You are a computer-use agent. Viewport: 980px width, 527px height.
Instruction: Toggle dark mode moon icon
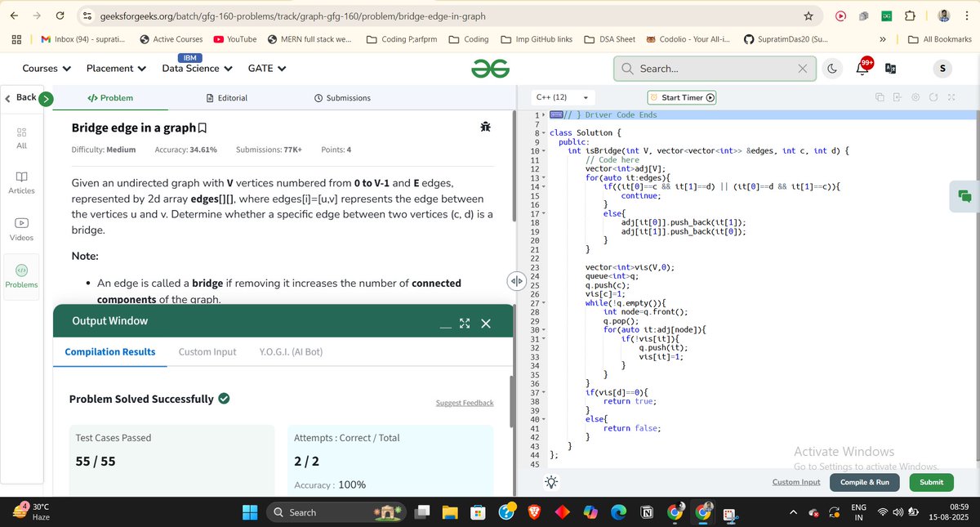832,69
